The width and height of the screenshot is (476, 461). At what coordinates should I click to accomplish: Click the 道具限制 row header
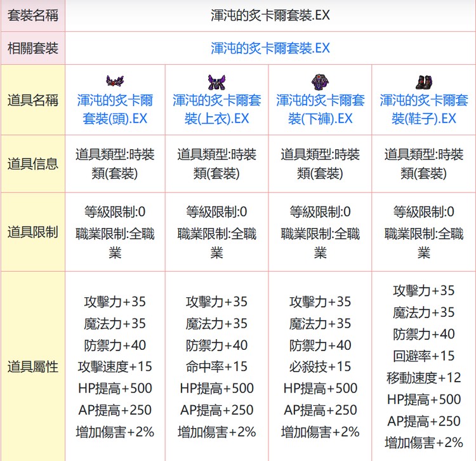pos(33,232)
